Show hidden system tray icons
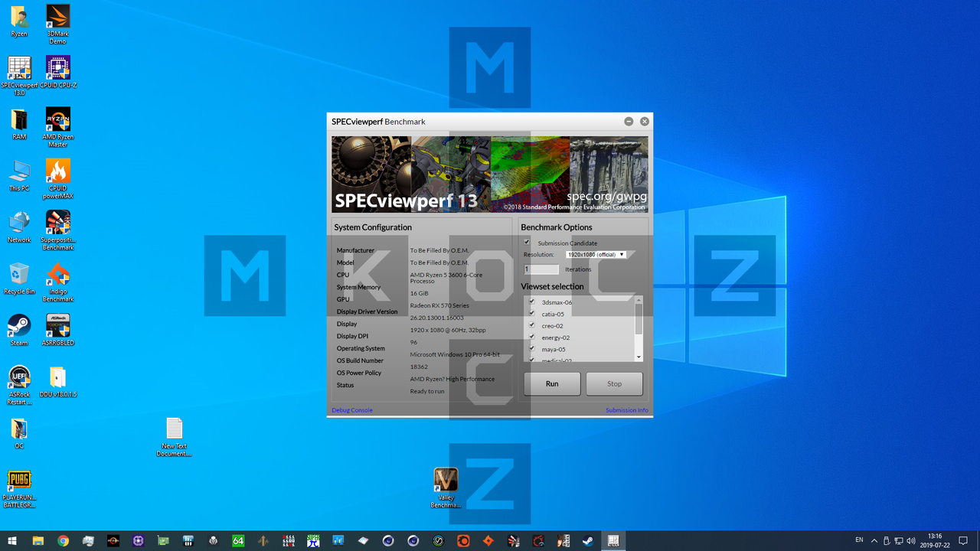Screen dimensions: 980x551 coord(874,540)
